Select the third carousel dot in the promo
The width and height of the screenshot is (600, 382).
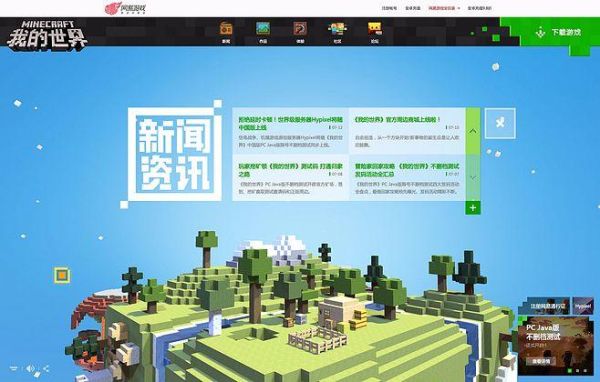[x=585, y=371]
